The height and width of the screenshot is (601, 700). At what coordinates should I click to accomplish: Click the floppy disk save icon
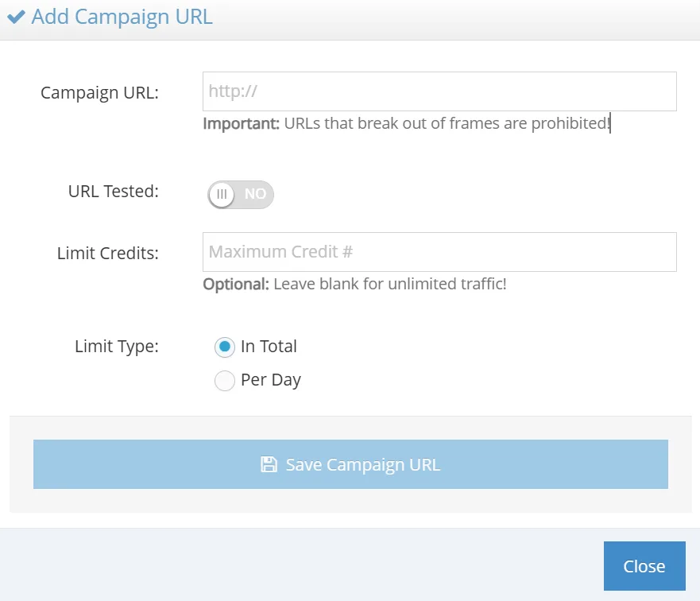click(x=269, y=464)
